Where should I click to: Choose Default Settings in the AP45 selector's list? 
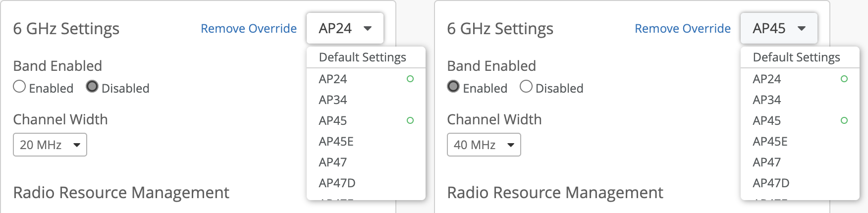tap(797, 57)
